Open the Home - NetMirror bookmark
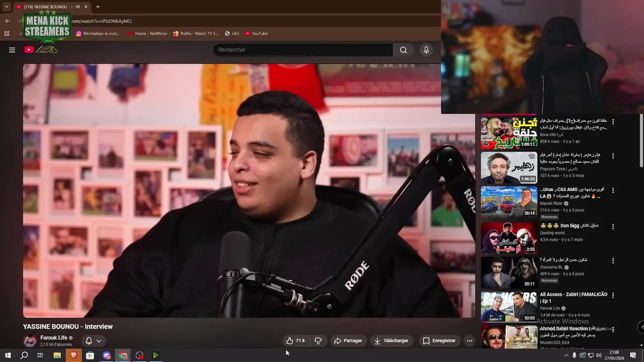 (147, 34)
